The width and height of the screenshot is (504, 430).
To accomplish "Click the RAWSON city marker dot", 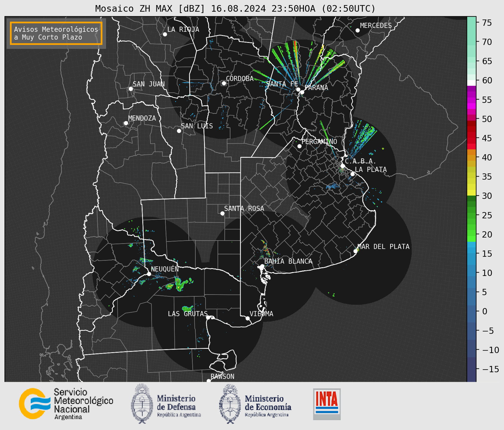I will [x=209, y=381].
